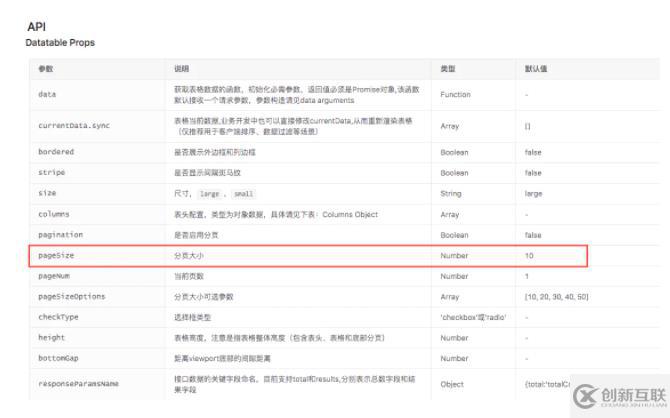670x418 pixels.
Task: Click the "1" default in pageNum row
Action: tap(527, 276)
